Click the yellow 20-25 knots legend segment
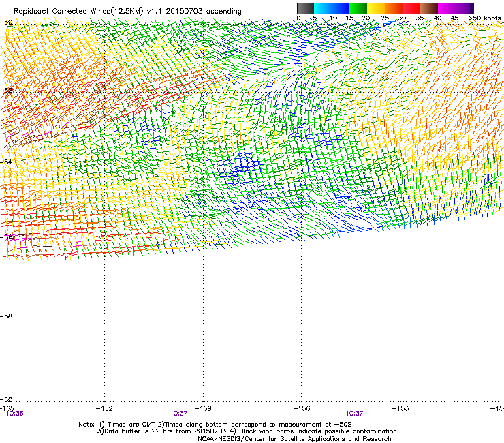Viewport: 504px width, 443px height. [376, 8]
